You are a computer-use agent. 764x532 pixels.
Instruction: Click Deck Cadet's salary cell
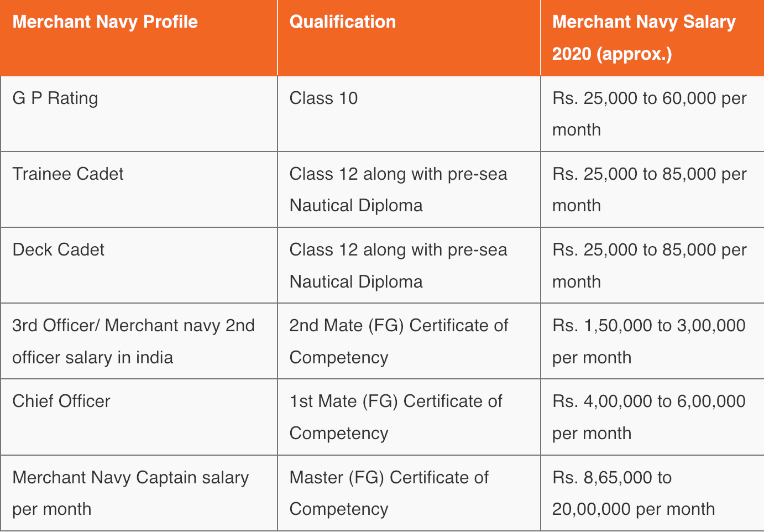652,265
